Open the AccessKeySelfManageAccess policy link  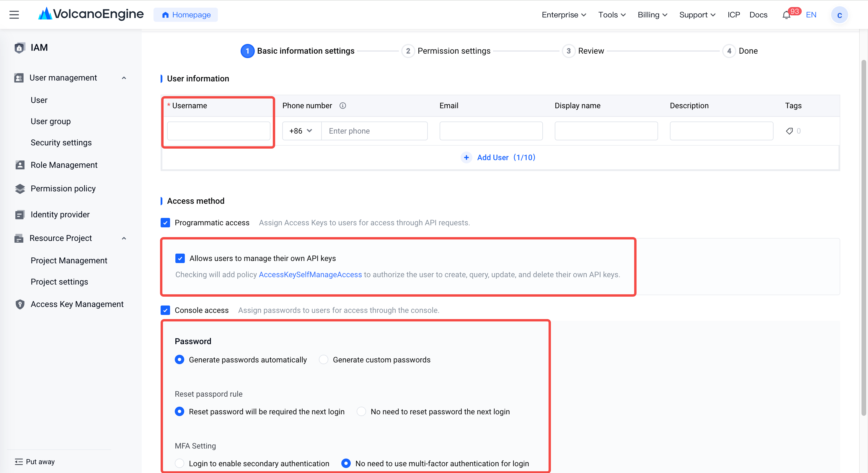(310, 274)
